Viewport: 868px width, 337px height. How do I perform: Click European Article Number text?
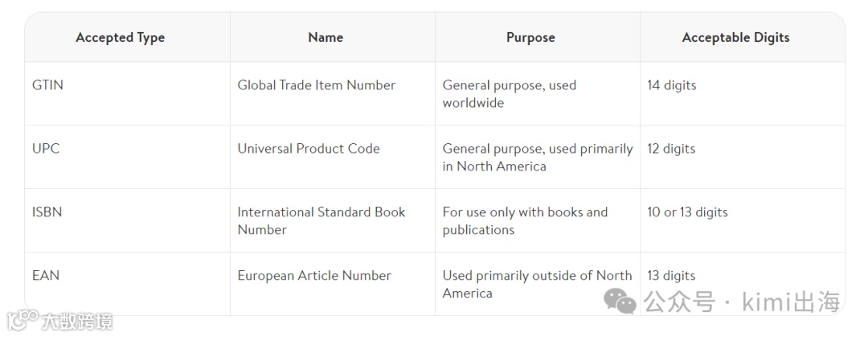click(314, 276)
